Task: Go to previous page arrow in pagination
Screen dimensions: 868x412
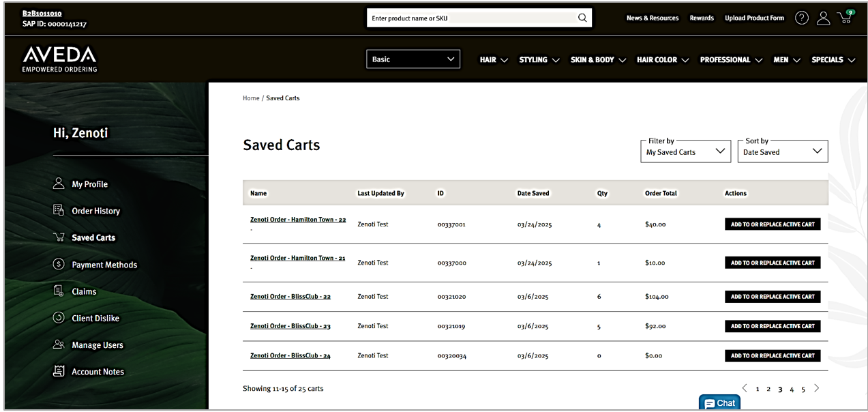Action: [745, 388]
